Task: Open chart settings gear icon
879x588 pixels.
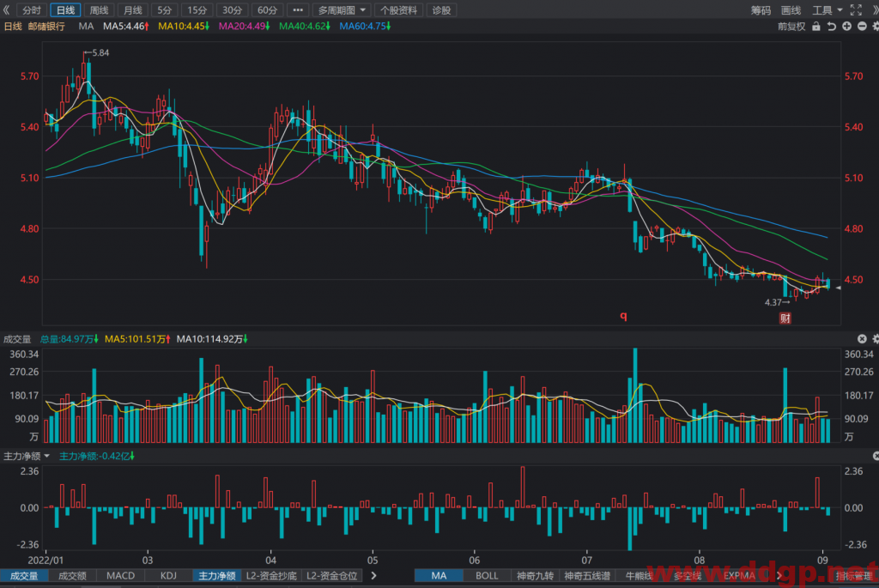Action: pos(875,27)
